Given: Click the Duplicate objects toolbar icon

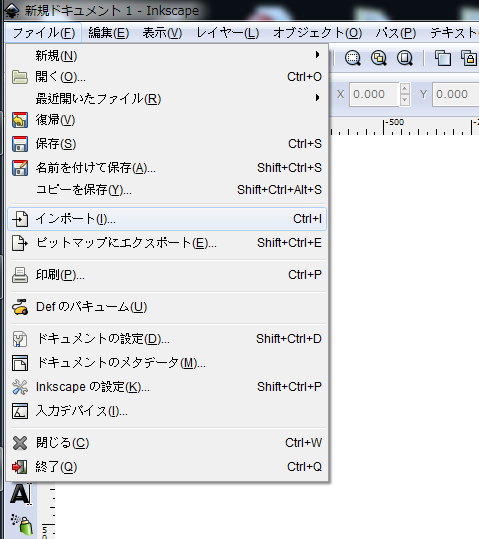Looking at the screenshot, I should [443, 58].
